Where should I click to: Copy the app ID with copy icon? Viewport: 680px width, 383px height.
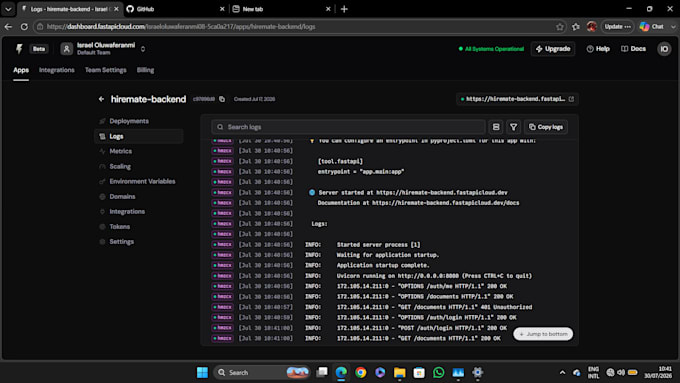222,99
